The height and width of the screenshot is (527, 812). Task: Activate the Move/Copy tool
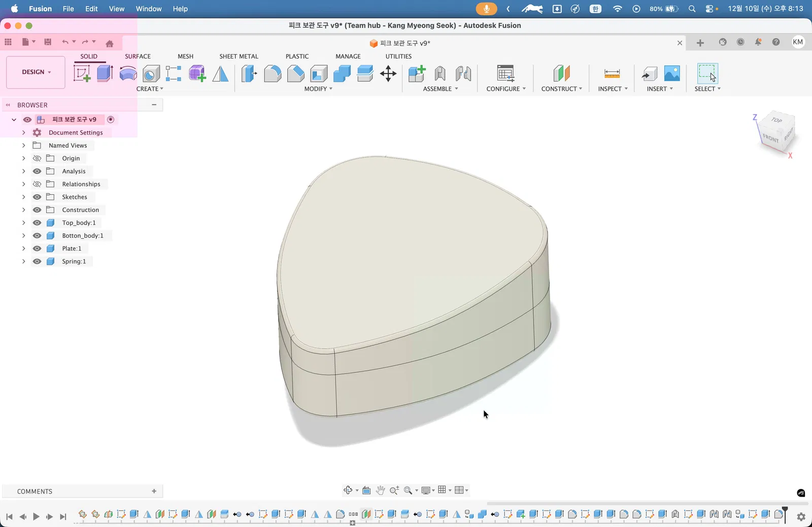[388, 74]
